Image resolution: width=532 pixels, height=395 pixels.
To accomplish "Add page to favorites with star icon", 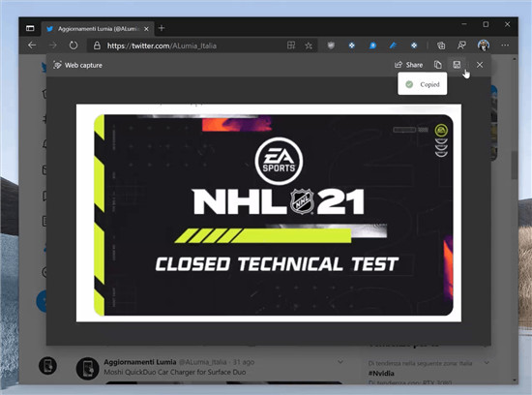I will [x=309, y=46].
